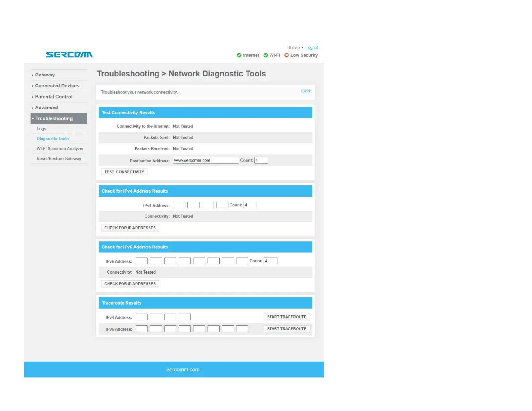Click Not Tested beside Packets Sent

(183, 138)
